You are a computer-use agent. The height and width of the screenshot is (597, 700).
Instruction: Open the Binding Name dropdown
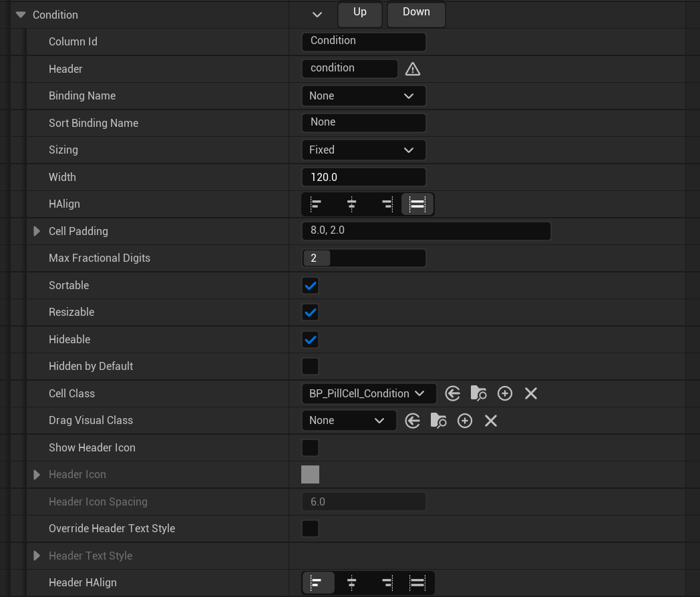point(364,96)
